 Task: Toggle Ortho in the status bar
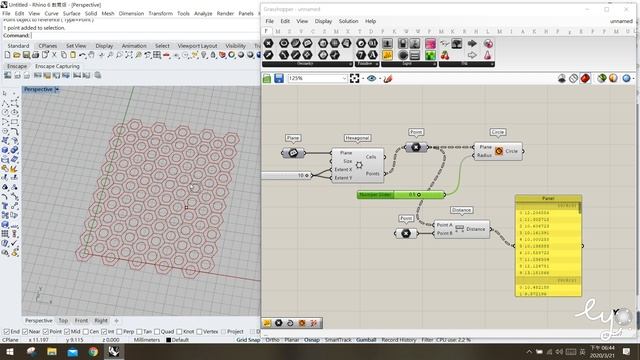[272, 340]
